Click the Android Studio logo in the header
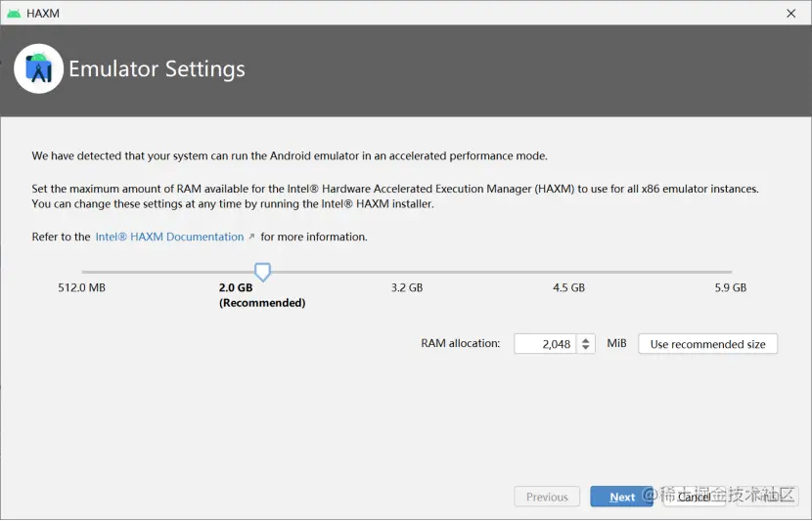Viewport: 812px width, 521px height. pos(39,68)
